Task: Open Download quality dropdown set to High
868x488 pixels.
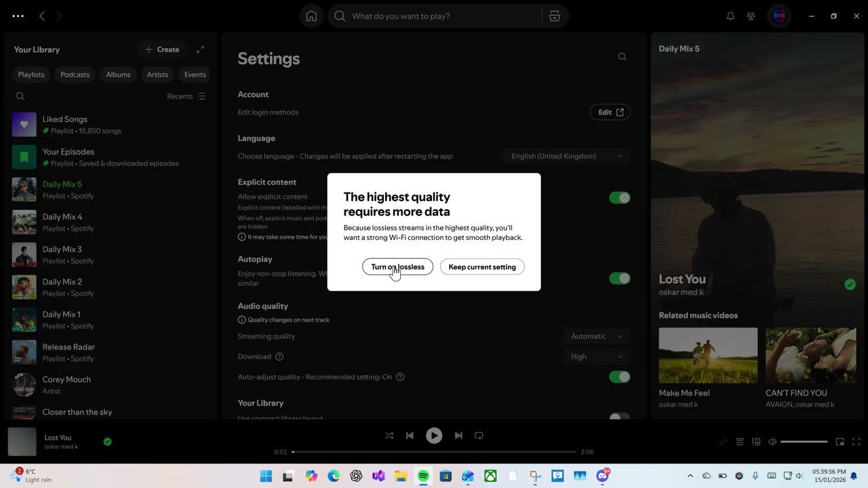Action: (x=596, y=357)
